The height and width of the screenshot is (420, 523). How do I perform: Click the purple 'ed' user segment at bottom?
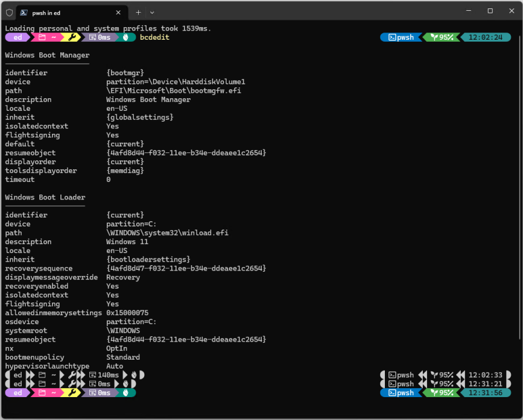click(17, 393)
